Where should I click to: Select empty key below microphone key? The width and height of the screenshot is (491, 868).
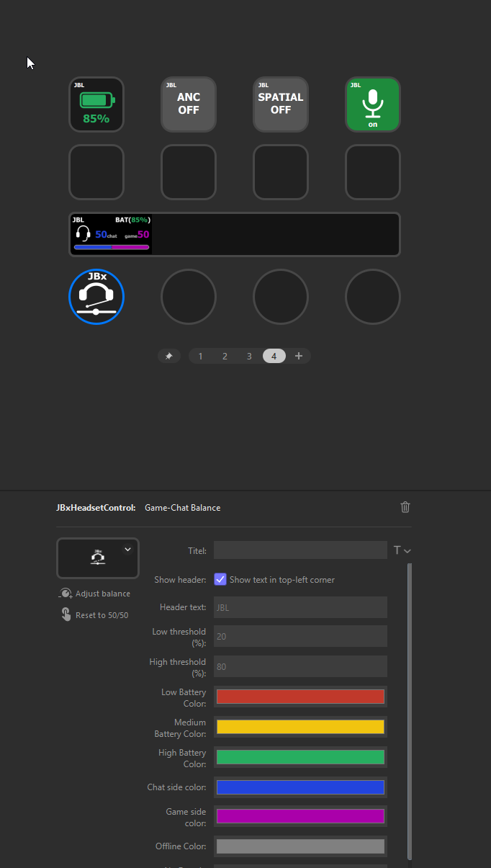(x=373, y=172)
